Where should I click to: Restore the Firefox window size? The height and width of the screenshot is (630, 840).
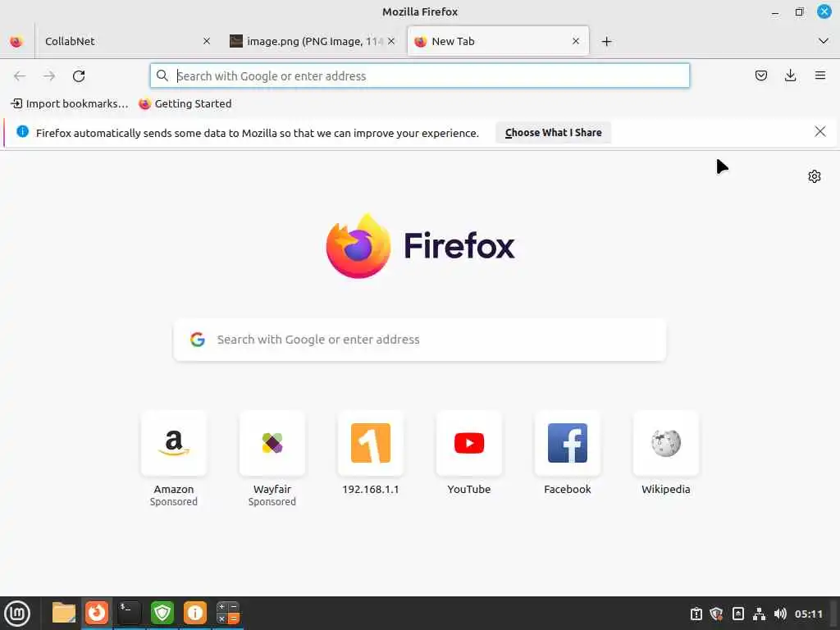(799, 11)
